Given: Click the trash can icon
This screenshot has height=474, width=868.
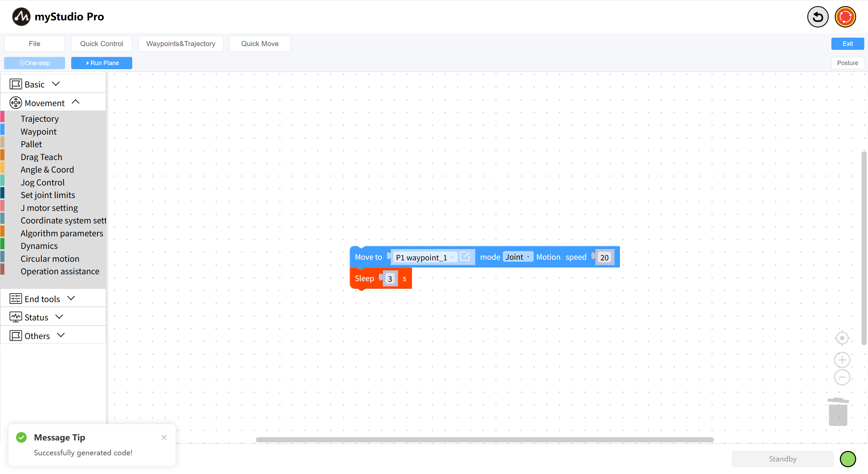Looking at the screenshot, I should click(838, 412).
